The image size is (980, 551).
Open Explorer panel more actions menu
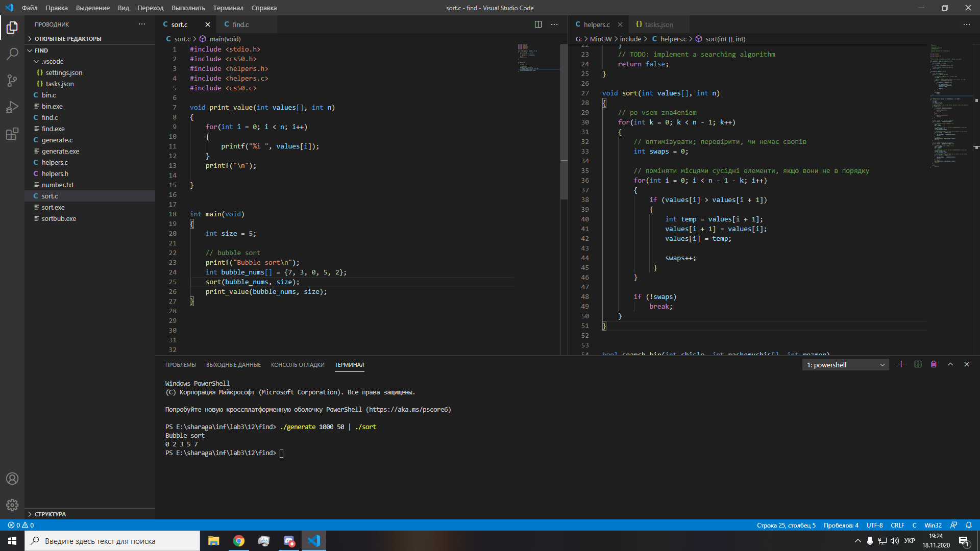tap(142, 24)
